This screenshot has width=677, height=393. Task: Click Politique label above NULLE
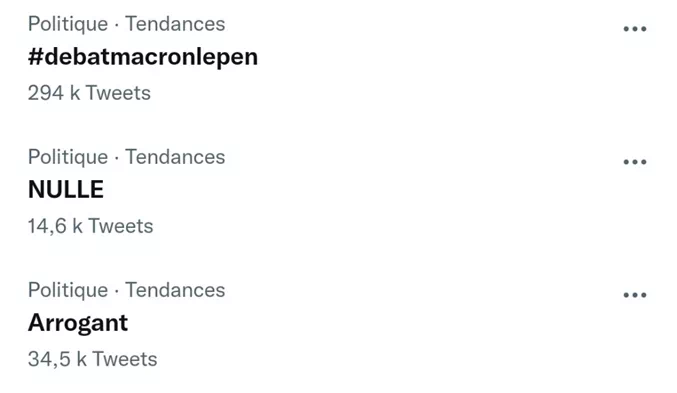click(x=68, y=157)
